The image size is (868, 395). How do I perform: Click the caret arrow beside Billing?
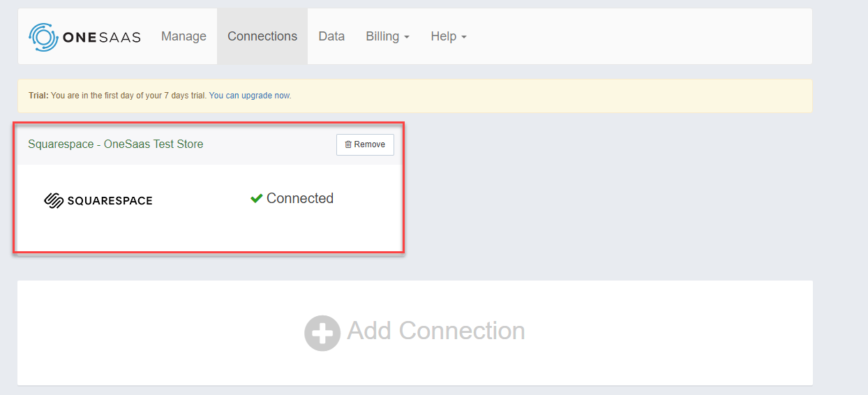[x=407, y=37]
